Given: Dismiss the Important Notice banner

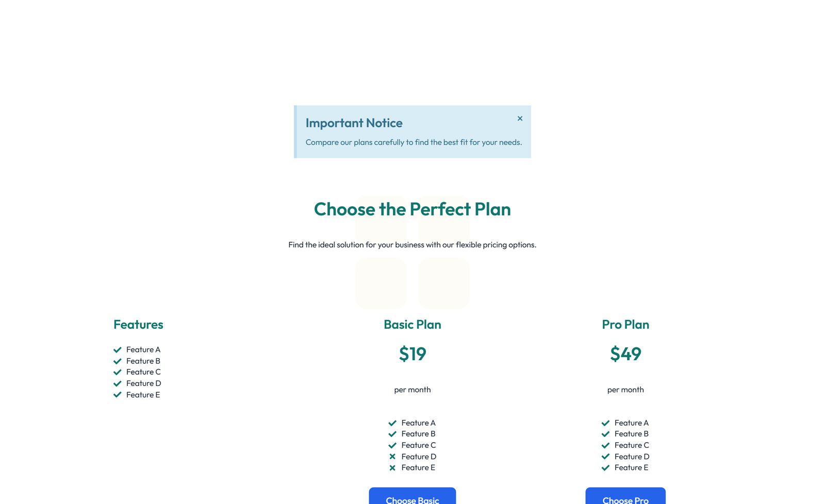Looking at the screenshot, I should click(x=520, y=119).
